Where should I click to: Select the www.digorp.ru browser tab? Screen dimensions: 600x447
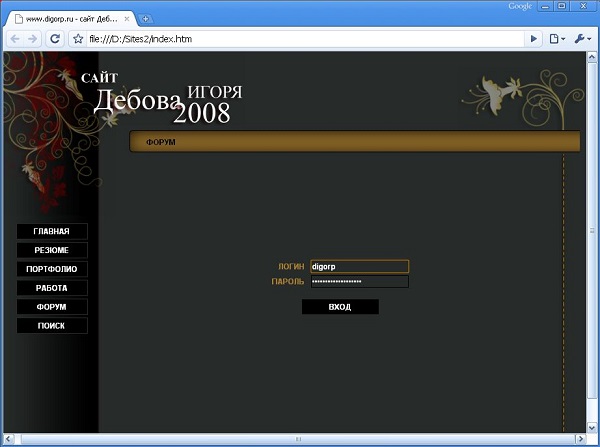click(x=65, y=18)
